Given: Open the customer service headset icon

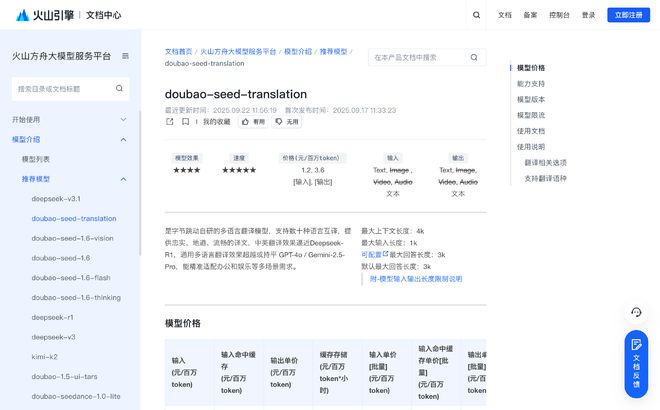Looking at the screenshot, I should [636, 312].
